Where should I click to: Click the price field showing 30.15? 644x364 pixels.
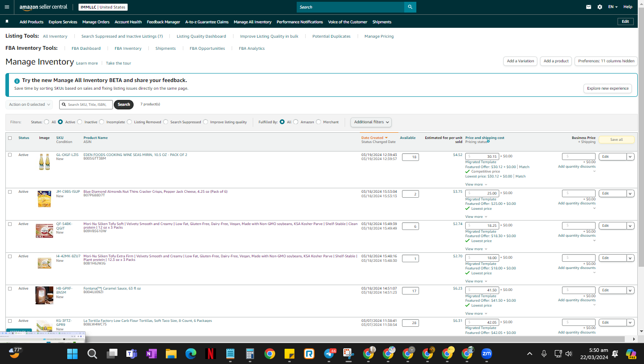pyautogui.click(x=482, y=156)
